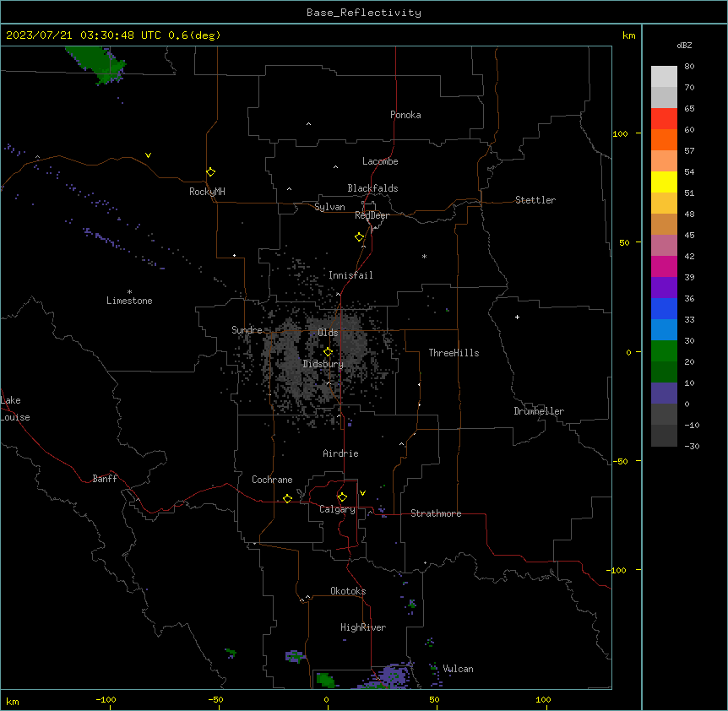Image resolution: width=728 pixels, height=711 pixels.
Task: Click the Drumheller city label
Action: (x=539, y=411)
